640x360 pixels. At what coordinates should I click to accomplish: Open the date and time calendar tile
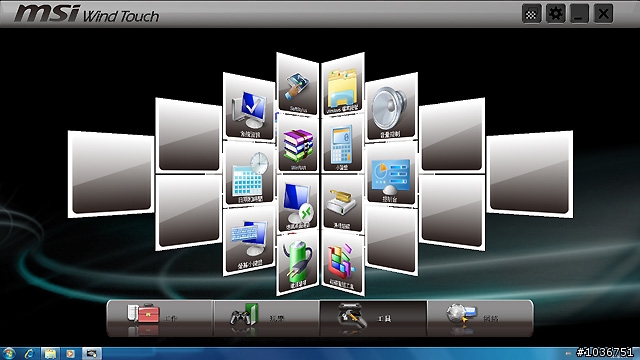[249, 174]
